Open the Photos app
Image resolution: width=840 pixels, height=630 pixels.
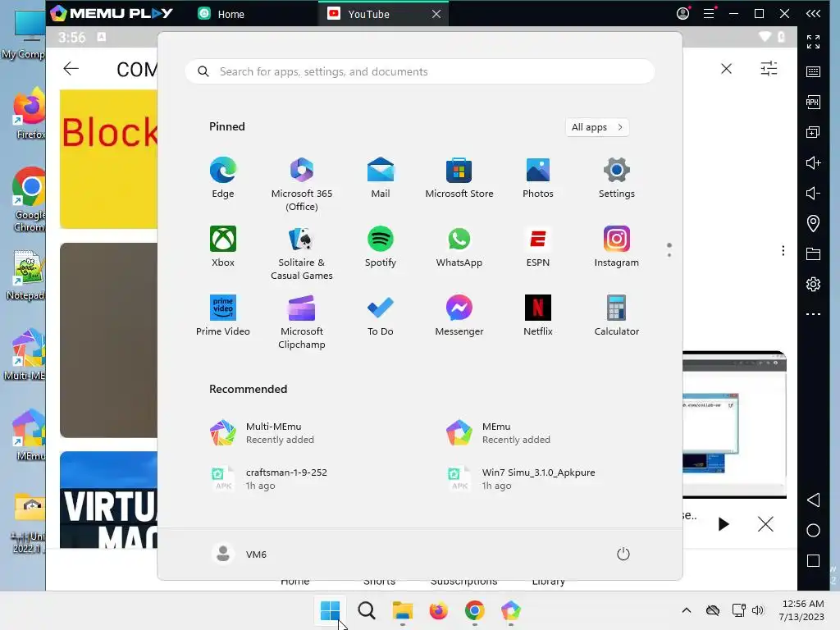(538, 178)
